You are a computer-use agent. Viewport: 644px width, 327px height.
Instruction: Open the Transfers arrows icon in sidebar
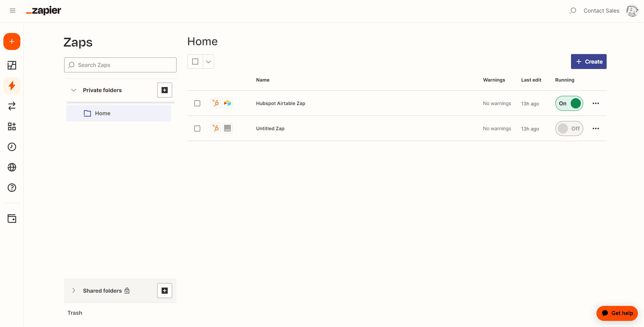tap(12, 106)
